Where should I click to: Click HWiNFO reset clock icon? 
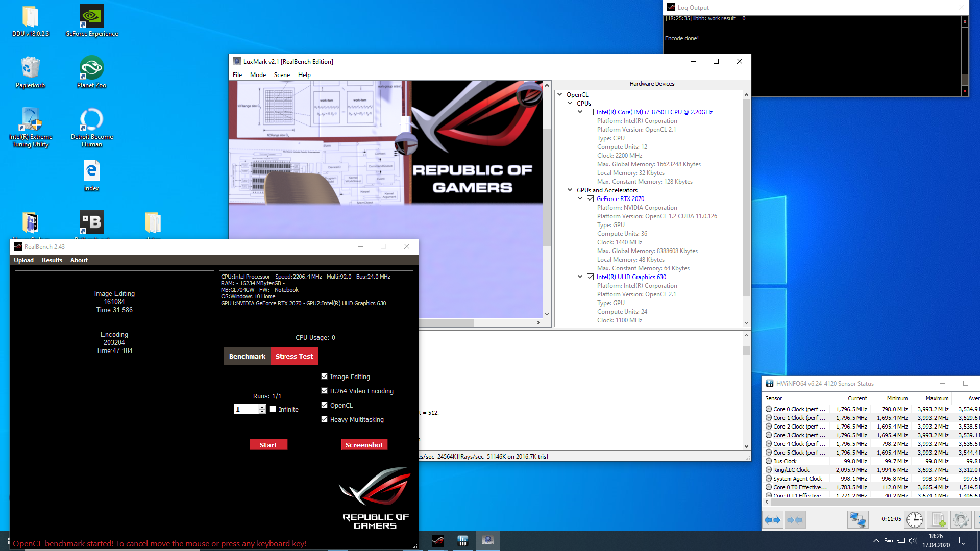click(x=914, y=520)
